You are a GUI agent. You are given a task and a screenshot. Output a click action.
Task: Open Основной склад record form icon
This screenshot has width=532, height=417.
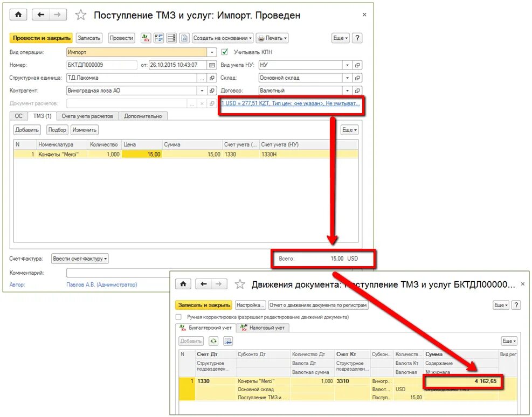(x=357, y=78)
